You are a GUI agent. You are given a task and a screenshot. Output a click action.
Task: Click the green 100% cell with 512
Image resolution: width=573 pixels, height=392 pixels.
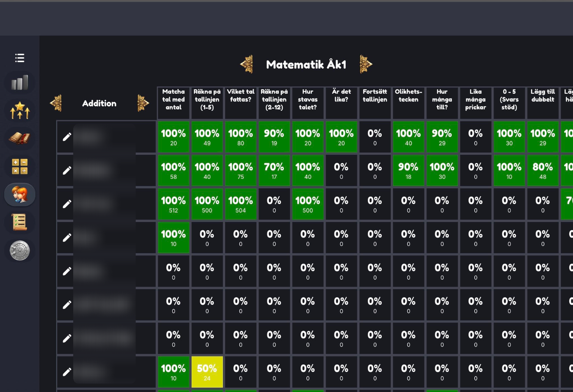pos(173,204)
